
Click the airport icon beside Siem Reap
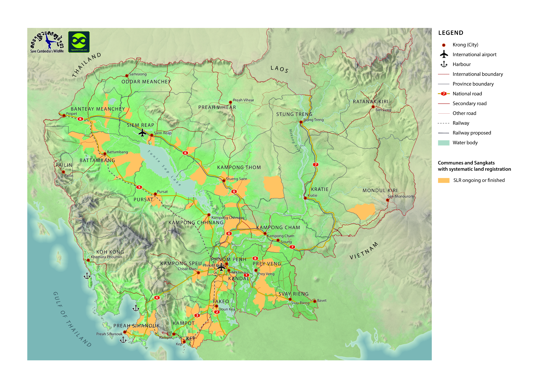point(142,133)
